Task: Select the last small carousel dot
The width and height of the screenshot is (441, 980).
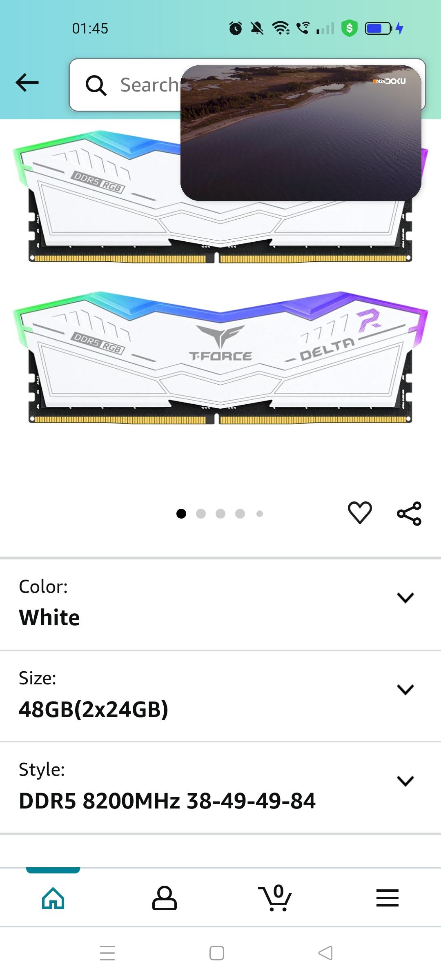Action: [260, 514]
